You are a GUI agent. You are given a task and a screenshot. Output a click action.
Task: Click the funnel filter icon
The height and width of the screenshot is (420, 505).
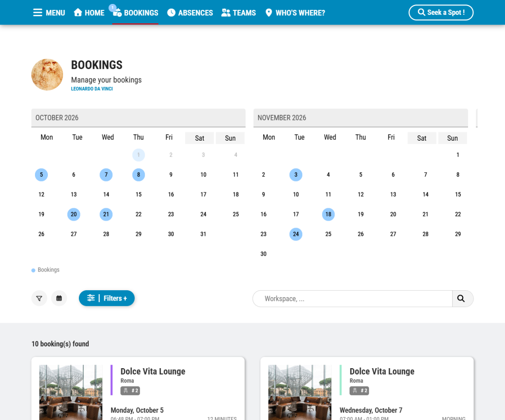(x=39, y=298)
